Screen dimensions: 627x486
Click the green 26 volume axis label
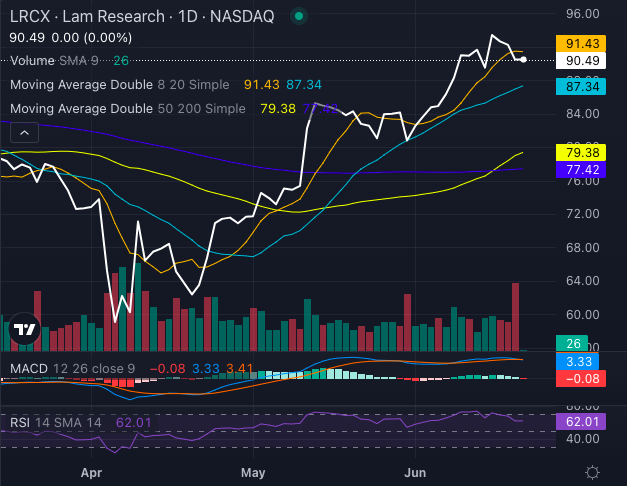pos(572,343)
